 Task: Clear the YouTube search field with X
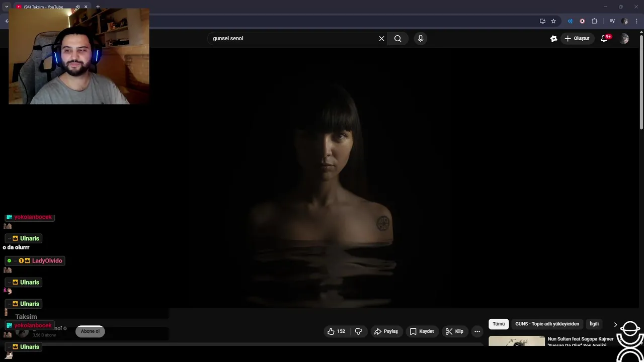coord(381,38)
